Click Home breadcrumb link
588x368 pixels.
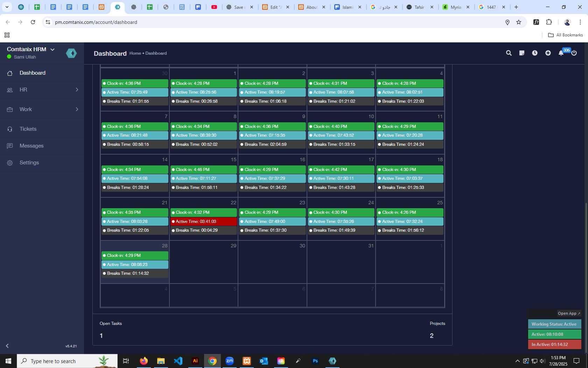135,53
